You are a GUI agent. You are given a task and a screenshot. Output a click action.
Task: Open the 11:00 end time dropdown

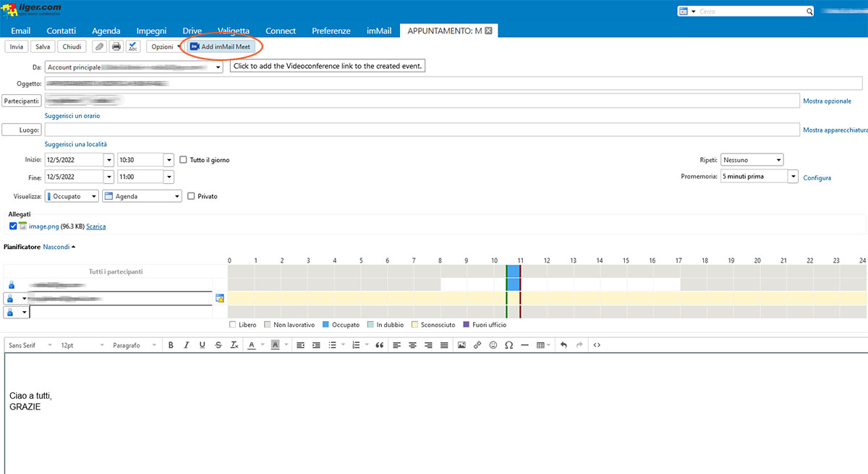pos(169,177)
